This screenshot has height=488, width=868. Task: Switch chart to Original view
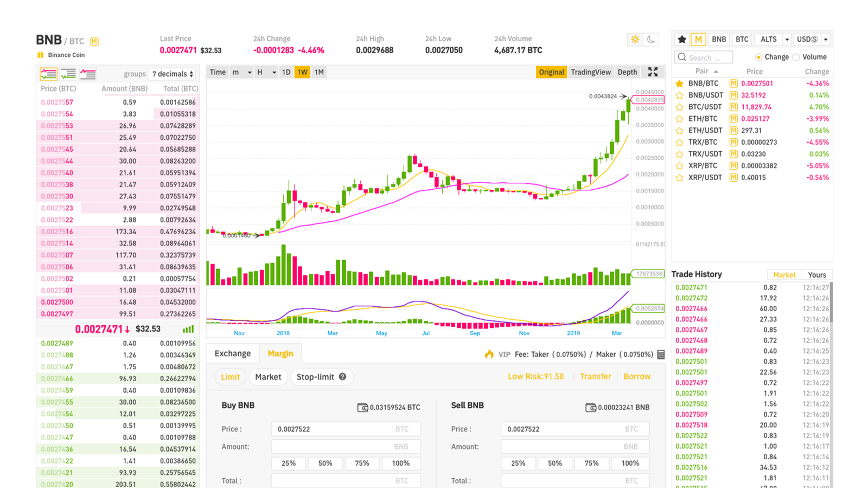551,72
